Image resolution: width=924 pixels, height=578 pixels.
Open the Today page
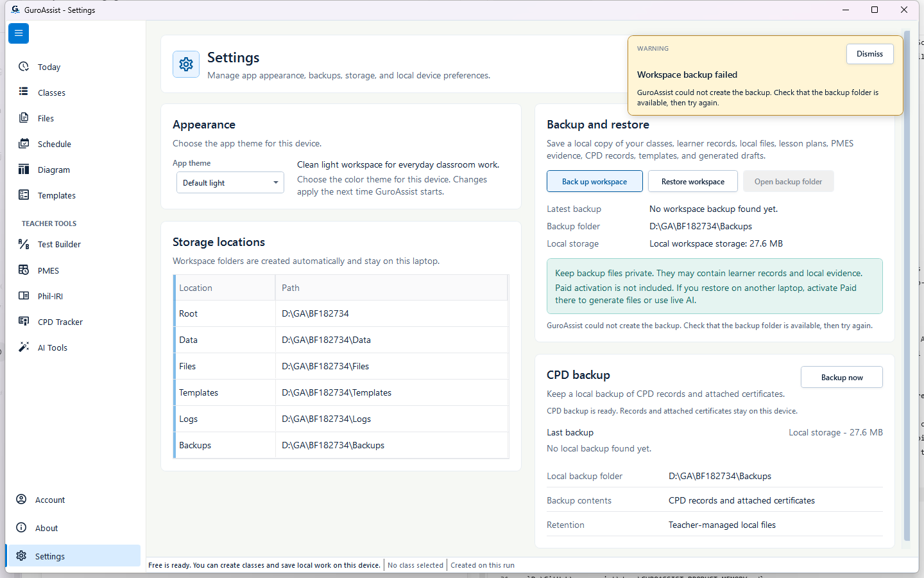[74, 67]
